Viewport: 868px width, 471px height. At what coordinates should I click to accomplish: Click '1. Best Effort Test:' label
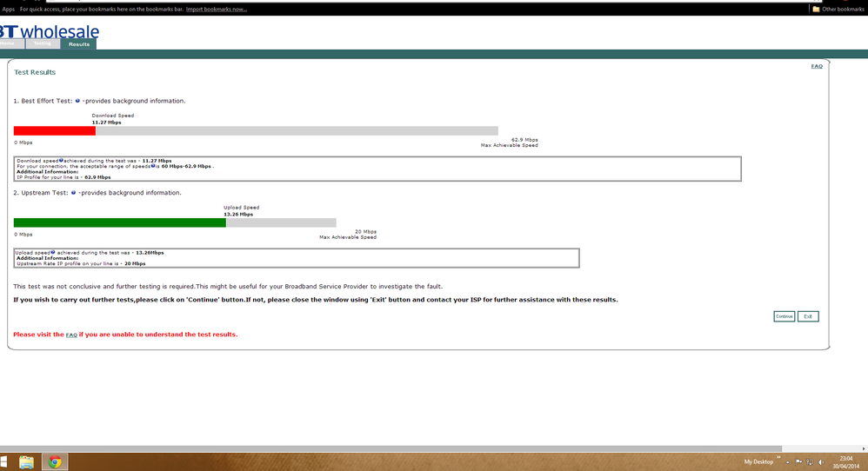coord(43,101)
